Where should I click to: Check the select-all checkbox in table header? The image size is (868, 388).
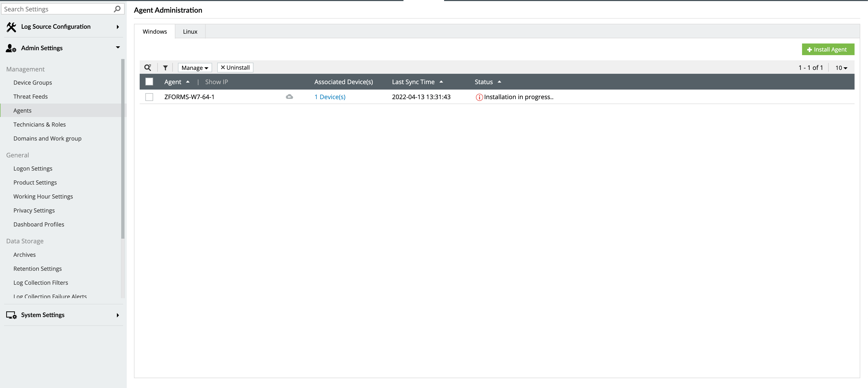coord(149,82)
